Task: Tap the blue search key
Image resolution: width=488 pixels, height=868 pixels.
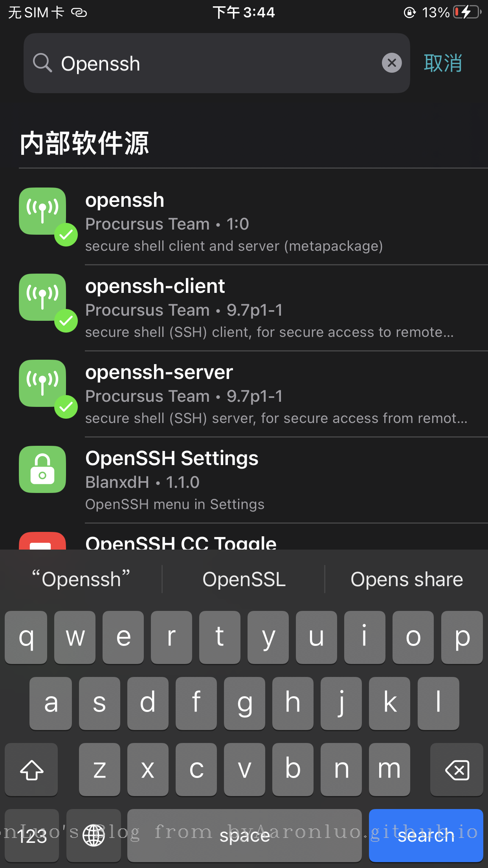Action: click(426, 835)
